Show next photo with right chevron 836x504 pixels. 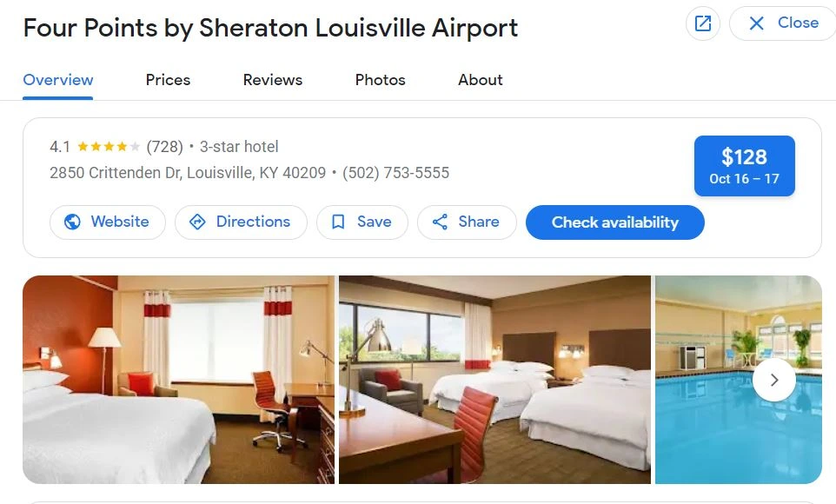point(774,380)
